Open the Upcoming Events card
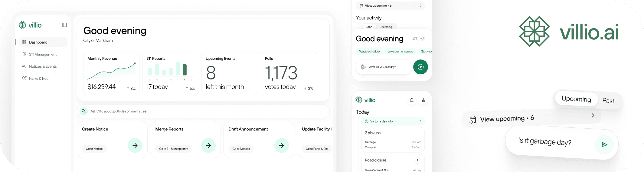 [x=230, y=73]
